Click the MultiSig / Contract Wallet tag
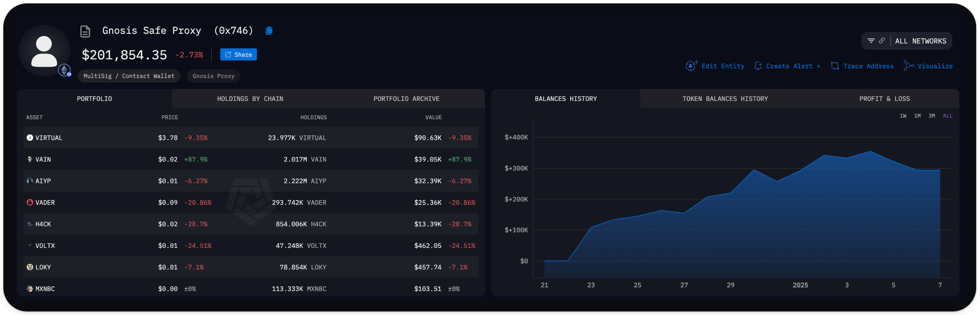Viewport: 980px width, 315px height. point(129,76)
